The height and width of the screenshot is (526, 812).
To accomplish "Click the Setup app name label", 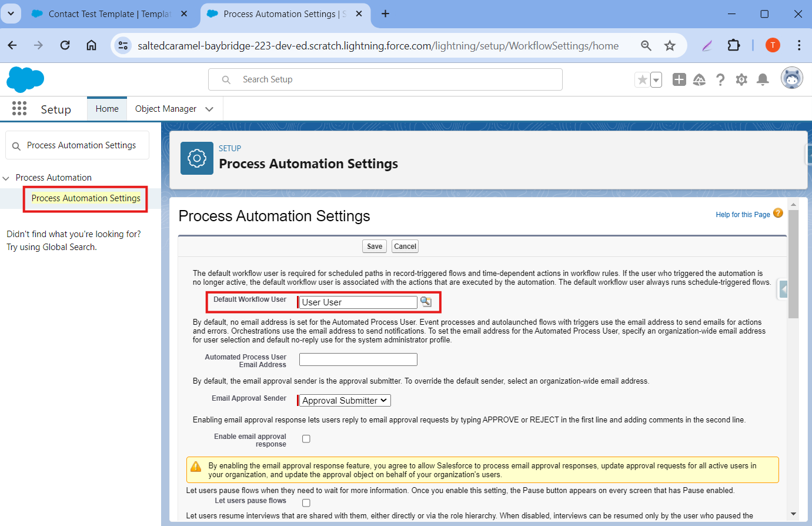I will point(56,109).
